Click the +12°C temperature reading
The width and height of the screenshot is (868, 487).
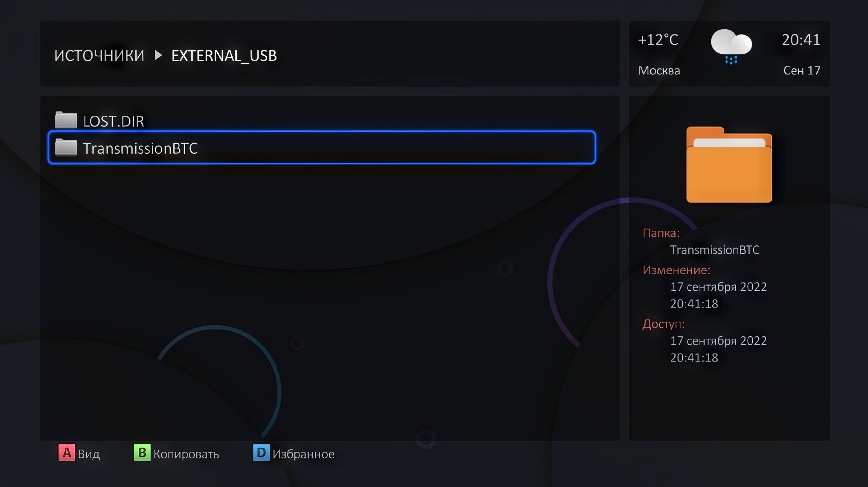click(658, 39)
